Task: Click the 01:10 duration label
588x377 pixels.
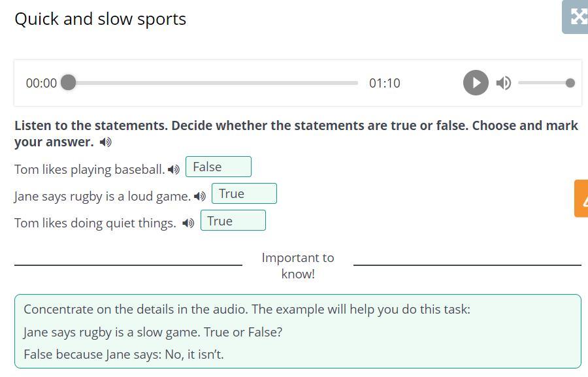Action: click(385, 83)
